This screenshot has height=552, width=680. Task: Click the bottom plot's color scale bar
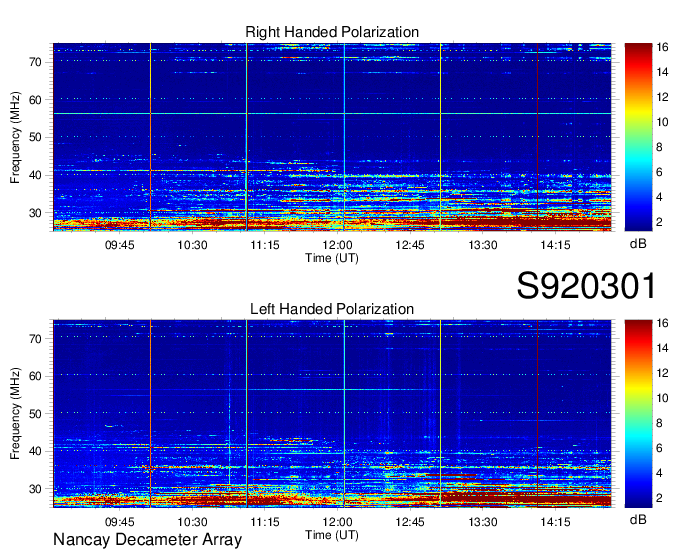tap(638, 414)
